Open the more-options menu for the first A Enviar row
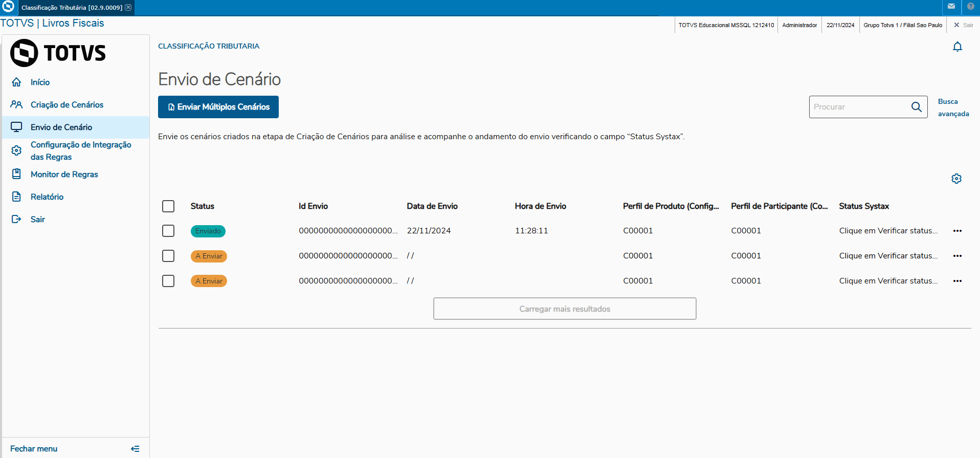The image size is (980, 458). click(x=957, y=256)
